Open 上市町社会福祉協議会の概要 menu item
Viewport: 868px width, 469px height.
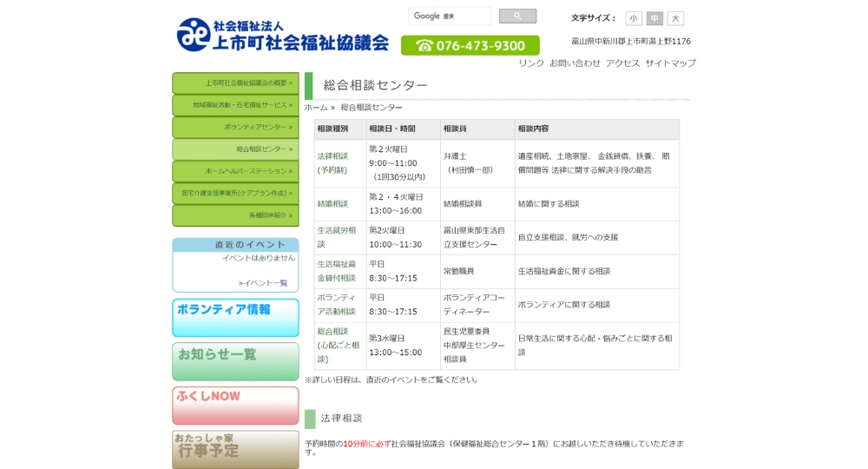pos(235,83)
